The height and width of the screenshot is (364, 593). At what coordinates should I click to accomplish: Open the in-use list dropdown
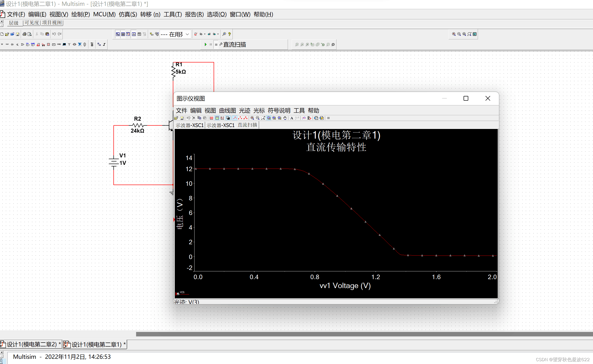(187, 34)
